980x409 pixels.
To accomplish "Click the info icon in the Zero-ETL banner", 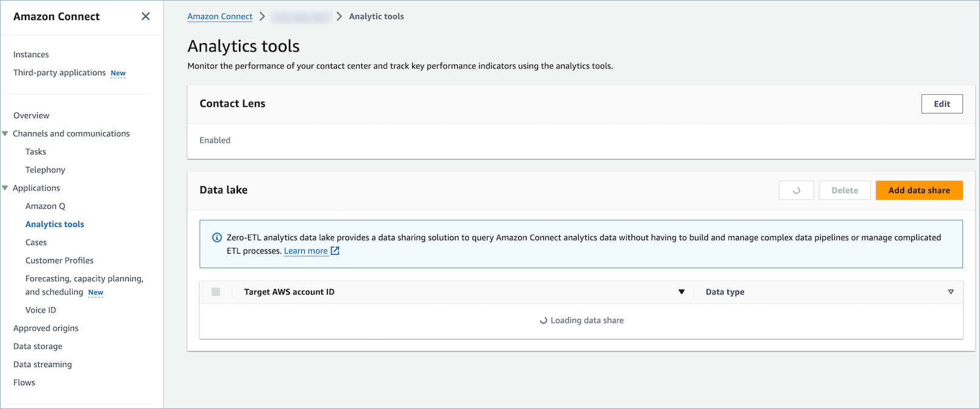I will (x=217, y=237).
